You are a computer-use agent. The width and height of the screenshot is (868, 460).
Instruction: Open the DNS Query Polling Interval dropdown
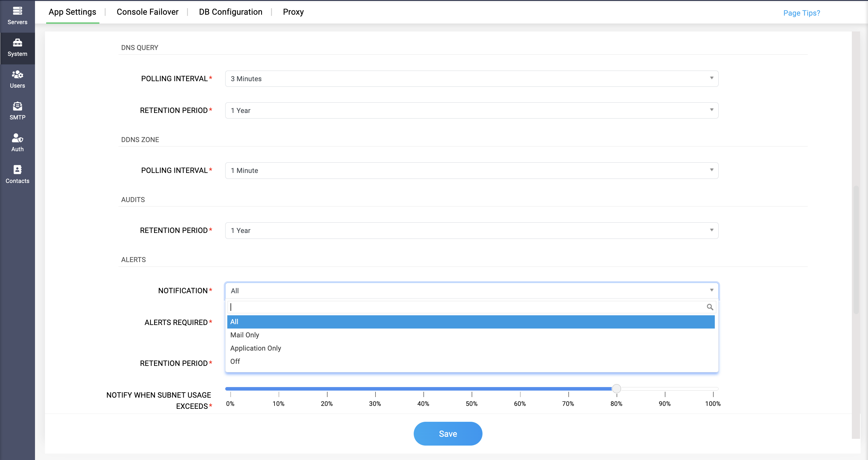tap(711, 79)
